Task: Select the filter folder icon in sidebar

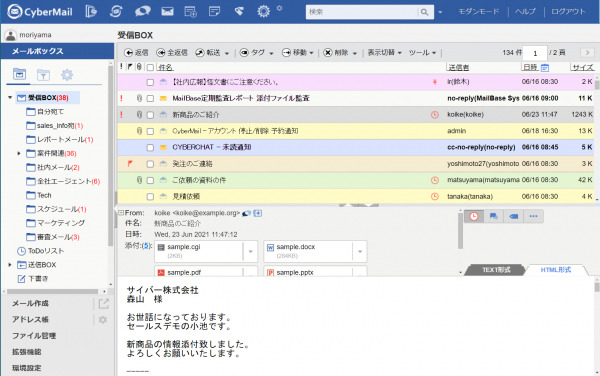Action: pos(43,75)
